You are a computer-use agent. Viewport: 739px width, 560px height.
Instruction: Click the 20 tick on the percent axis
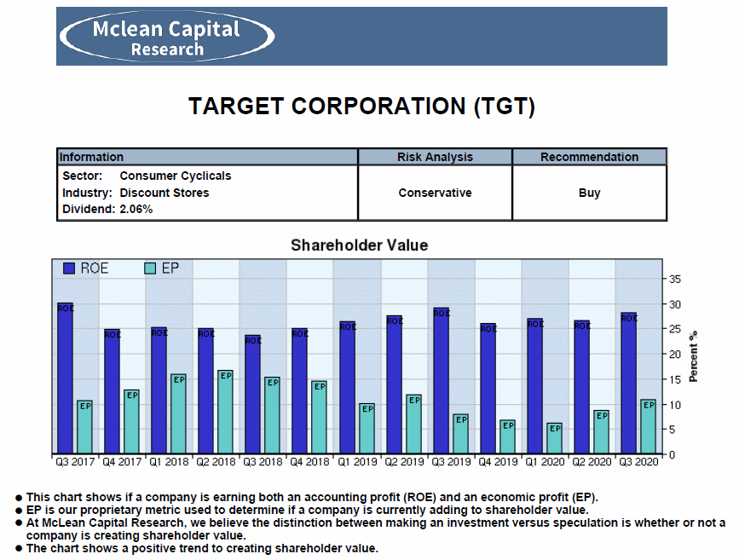[x=675, y=355]
